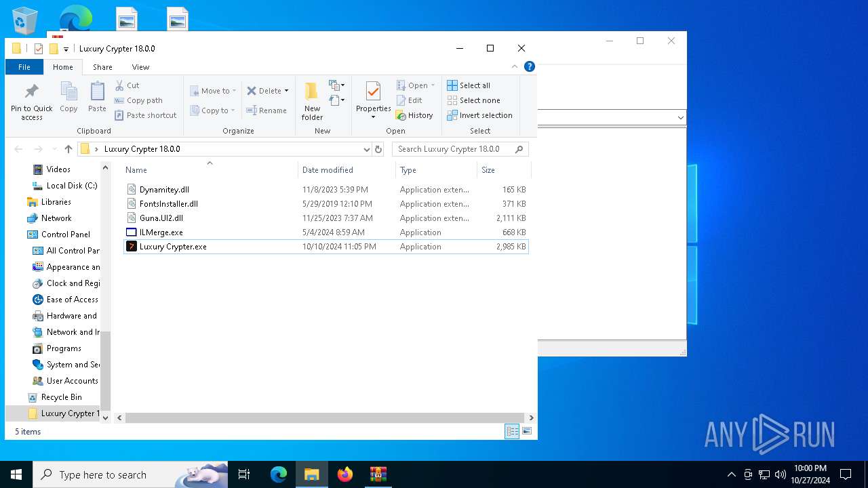Screen dimensions: 868x488
Task: Collapse the ribbon with chevron
Action: [515, 66]
